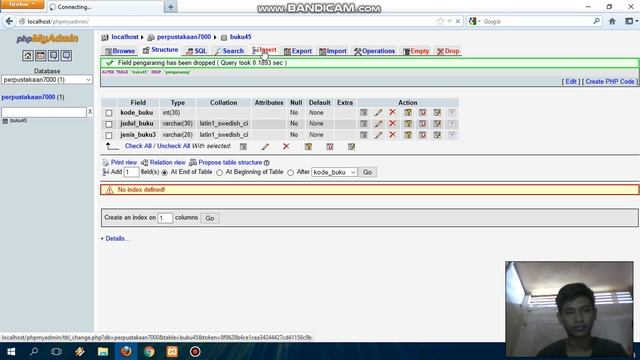Image resolution: width=640 pixels, height=360 pixels.
Task: Edit the judul_buku field with pencil icon
Action: [378, 124]
